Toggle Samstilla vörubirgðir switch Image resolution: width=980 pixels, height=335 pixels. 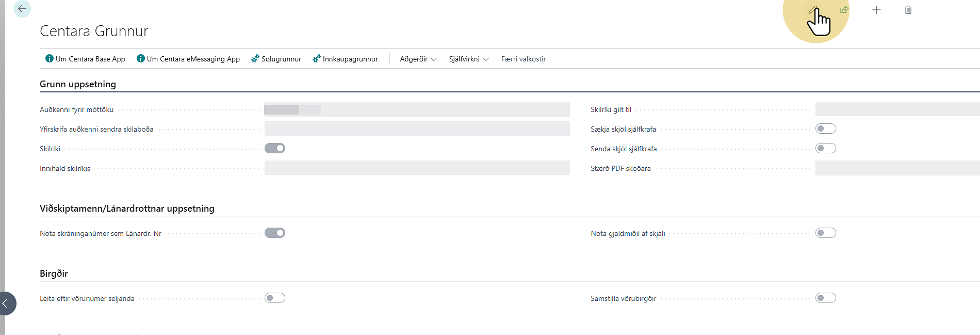(x=826, y=298)
